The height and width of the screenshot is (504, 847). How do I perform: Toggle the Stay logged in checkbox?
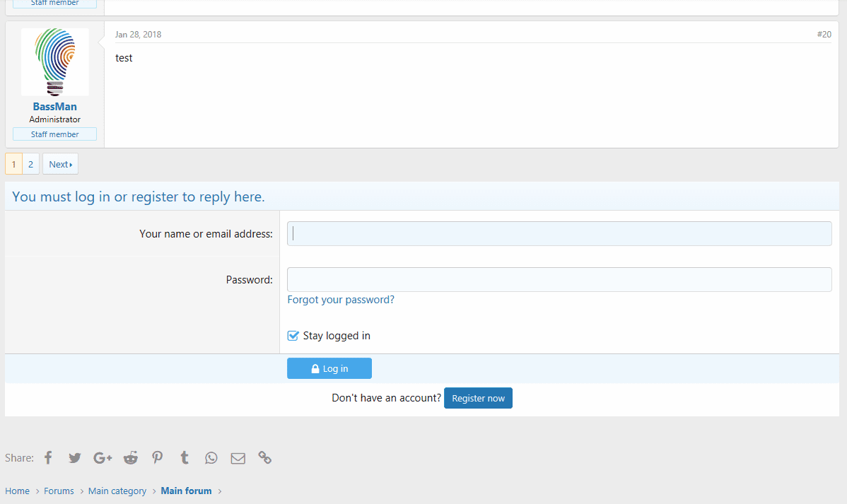click(x=293, y=336)
